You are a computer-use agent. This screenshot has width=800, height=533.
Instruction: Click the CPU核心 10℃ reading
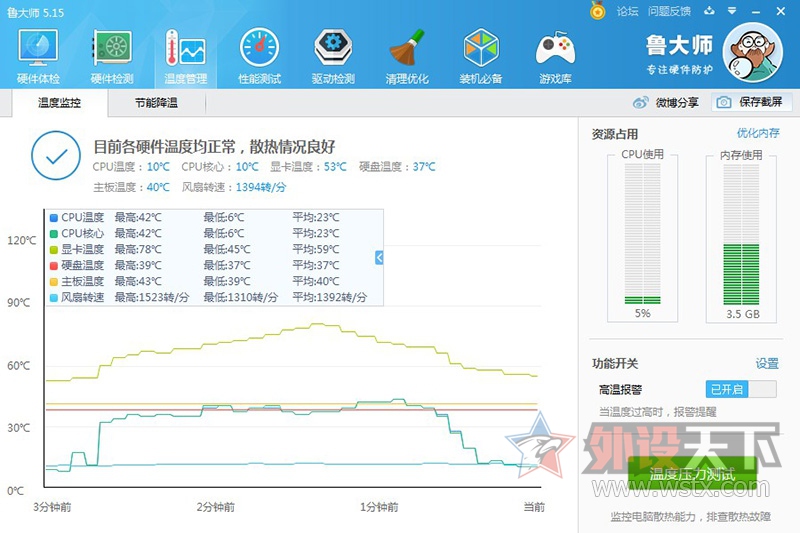click(x=220, y=167)
